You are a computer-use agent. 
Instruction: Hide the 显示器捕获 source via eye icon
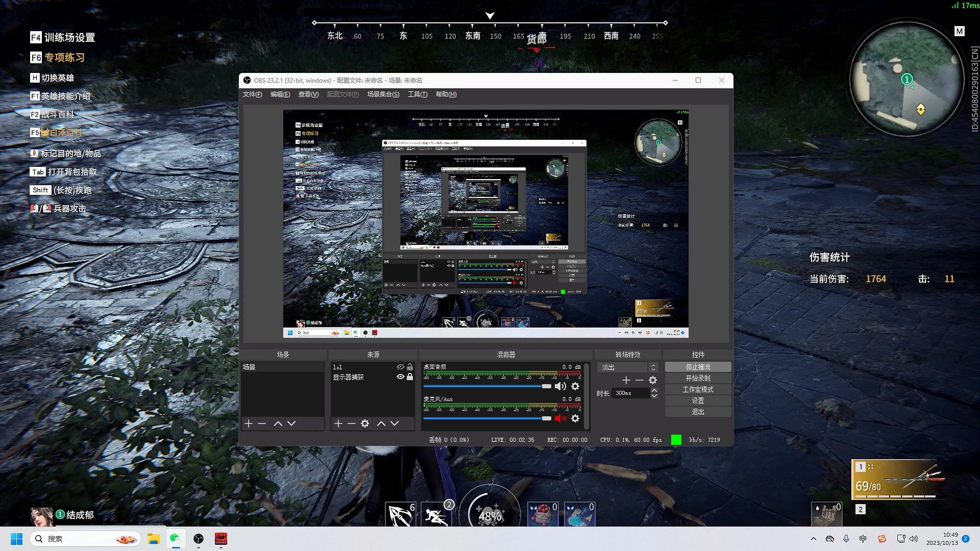click(x=401, y=377)
